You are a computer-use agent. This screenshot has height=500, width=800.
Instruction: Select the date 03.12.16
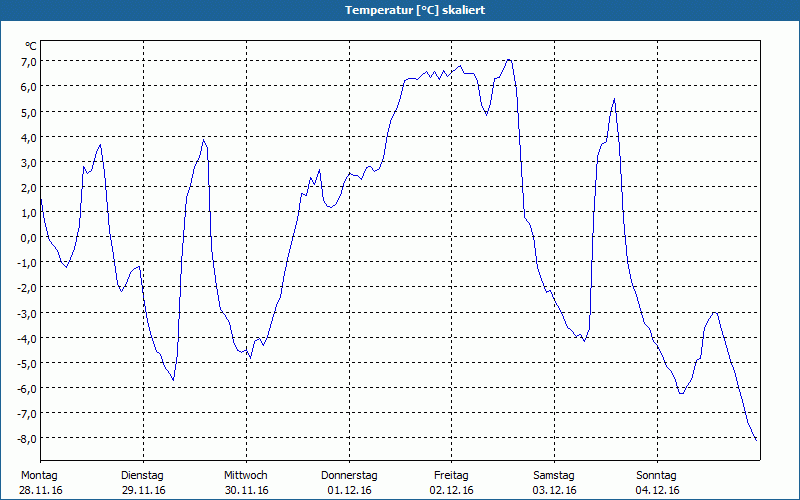tap(555, 490)
